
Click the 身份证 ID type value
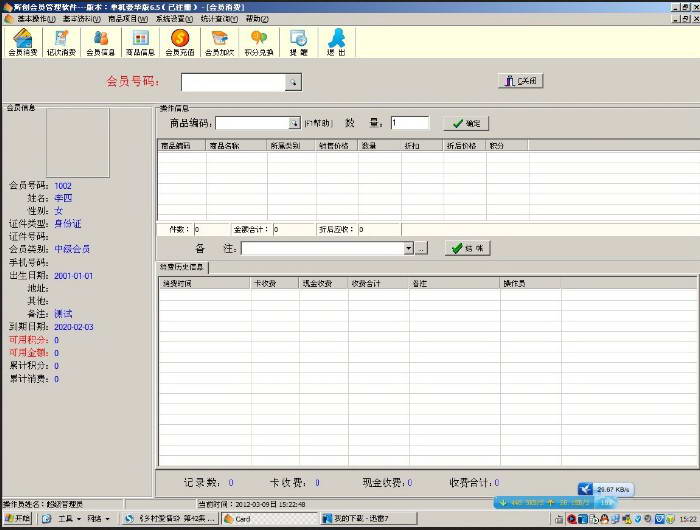68,223
